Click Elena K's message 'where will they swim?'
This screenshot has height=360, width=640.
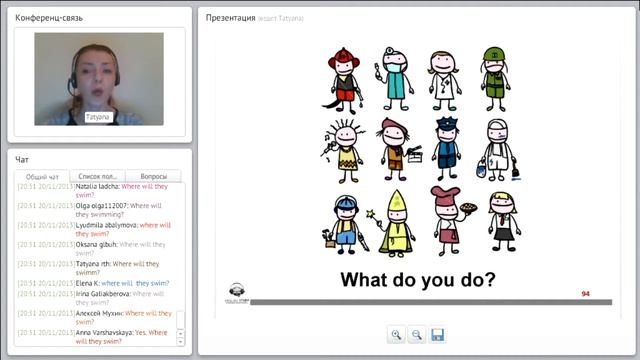click(x=135, y=283)
